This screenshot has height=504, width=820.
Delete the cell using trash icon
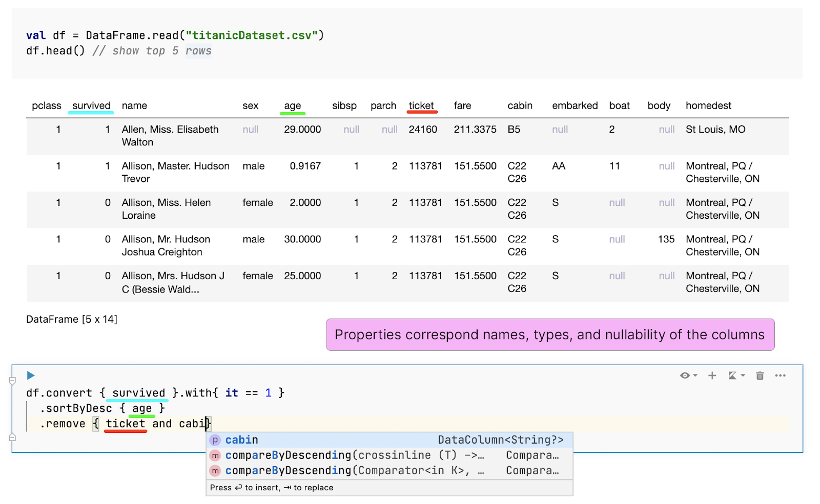pos(760,375)
